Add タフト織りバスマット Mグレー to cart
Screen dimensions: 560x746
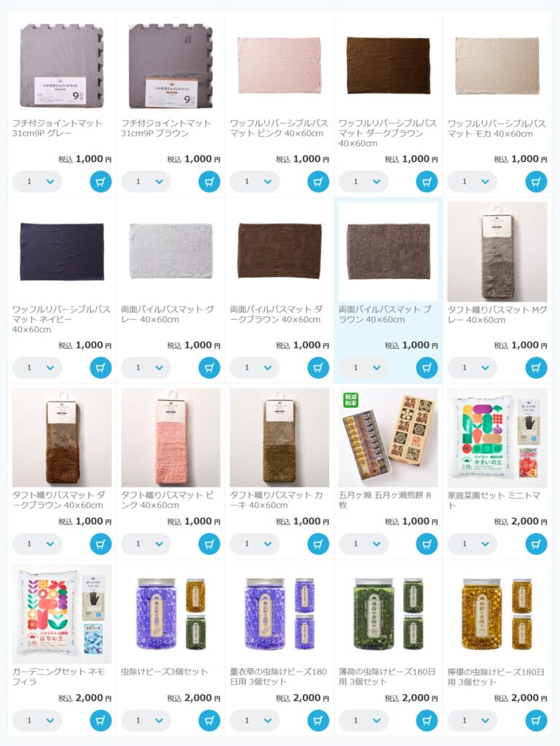[x=536, y=367]
